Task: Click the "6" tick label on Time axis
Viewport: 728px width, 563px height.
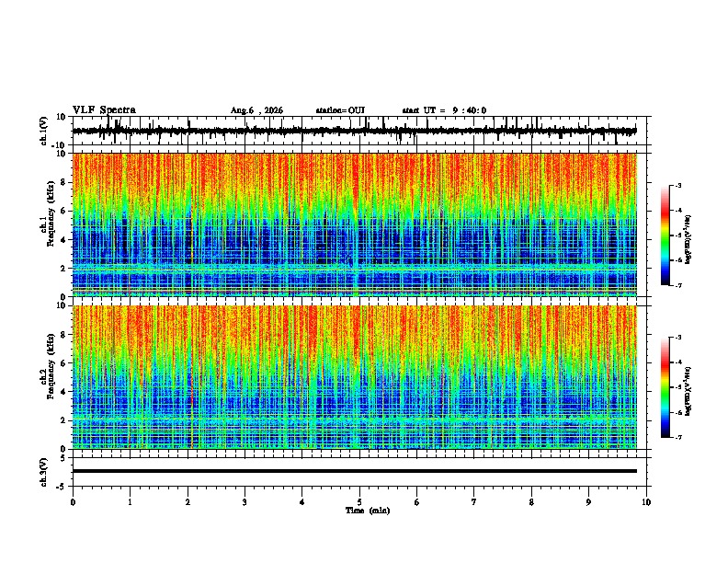Action: [417, 502]
